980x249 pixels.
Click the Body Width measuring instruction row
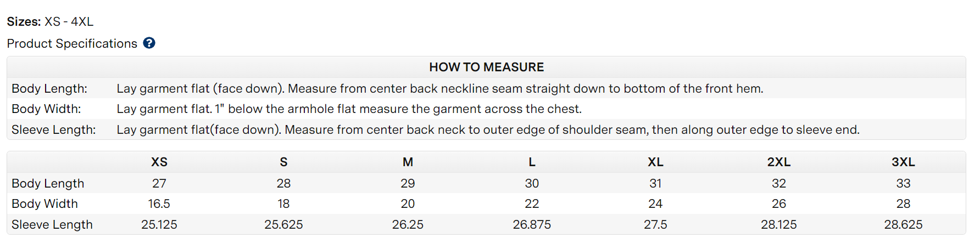point(486,109)
